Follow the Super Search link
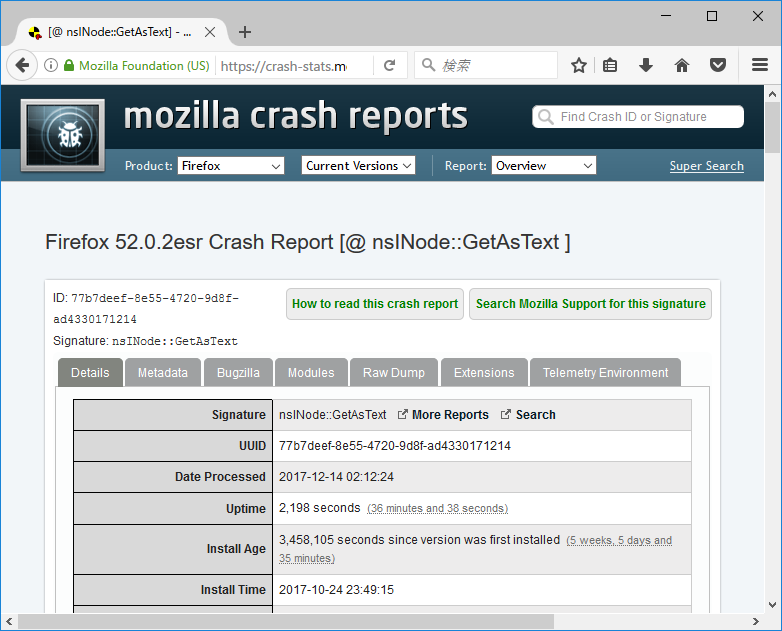782x631 pixels. click(706, 166)
